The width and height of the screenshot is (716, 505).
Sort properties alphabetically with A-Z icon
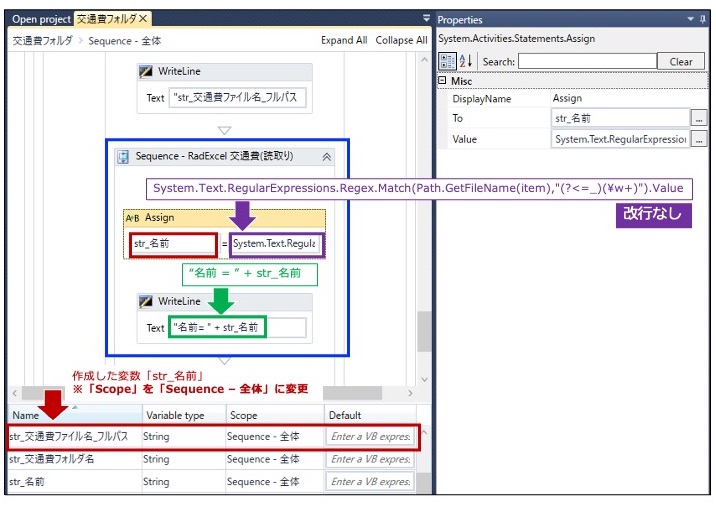[466, 61]
